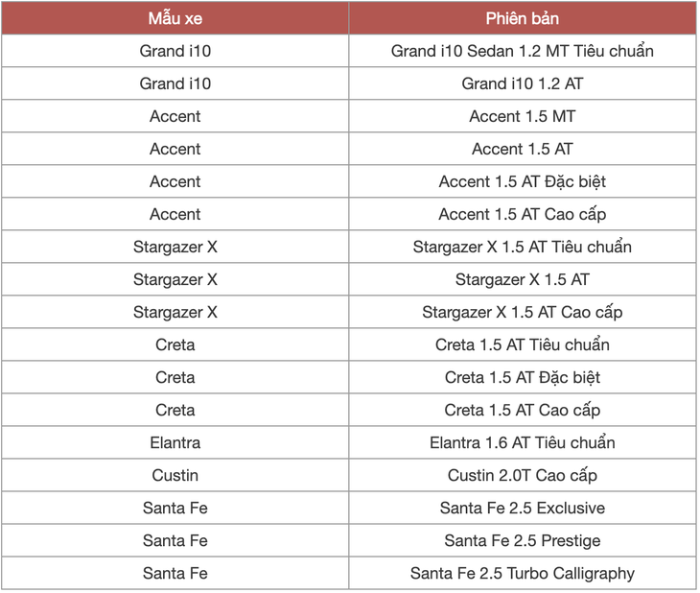
Task: Select the Custin 2.0T Cao cấp cell
Action: (x=523, y=475)
